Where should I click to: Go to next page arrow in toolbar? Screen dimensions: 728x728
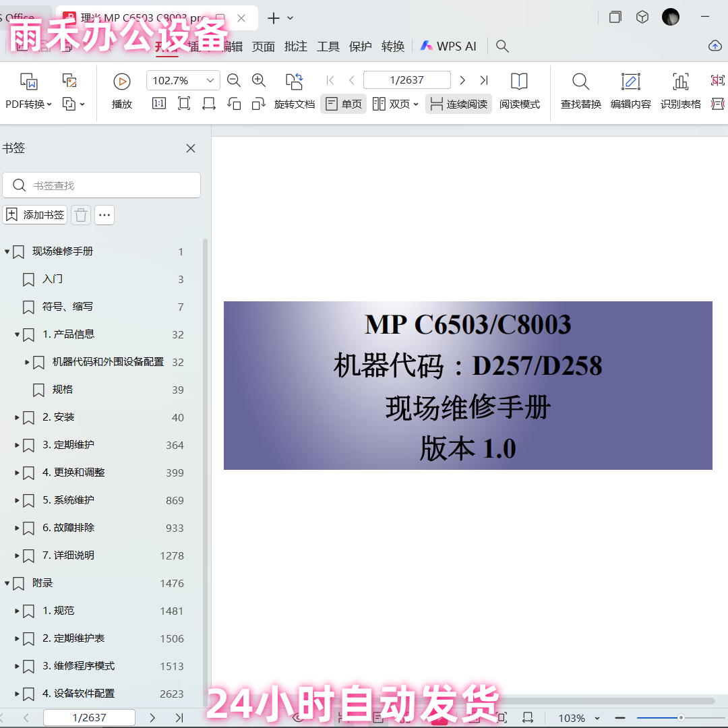click(462, 80)
